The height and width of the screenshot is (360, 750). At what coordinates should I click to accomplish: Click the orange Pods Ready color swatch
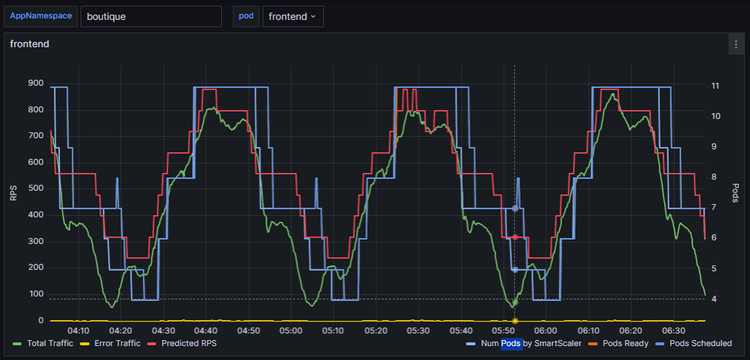593,344
